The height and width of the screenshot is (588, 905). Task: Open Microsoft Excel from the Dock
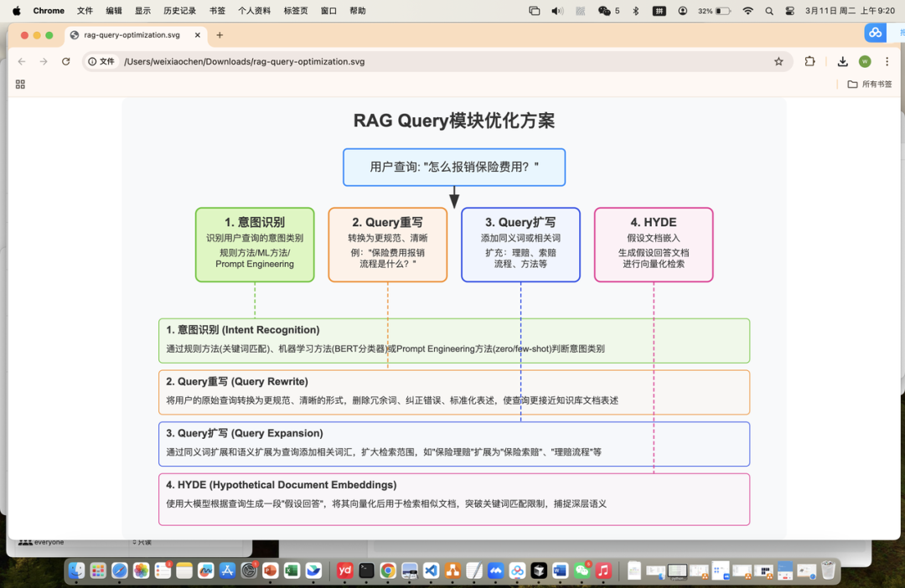pos(291,570)
